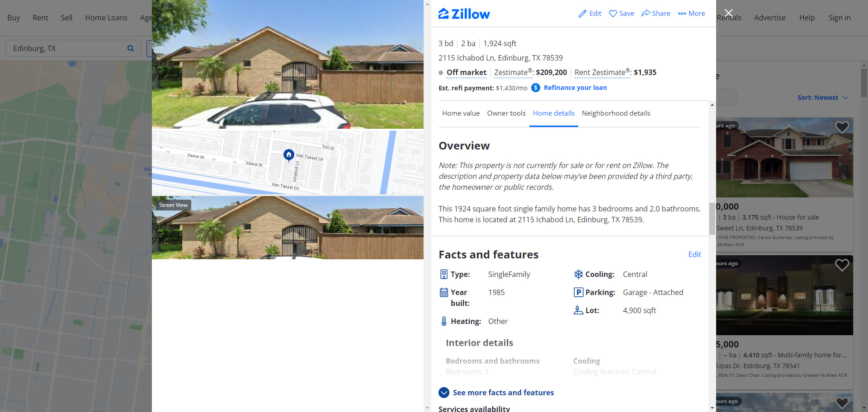This screenshot has width=868, height=412.
Task: Favorite the brick house listing heart
Action: pyautogui.click(x=842, y=127)
